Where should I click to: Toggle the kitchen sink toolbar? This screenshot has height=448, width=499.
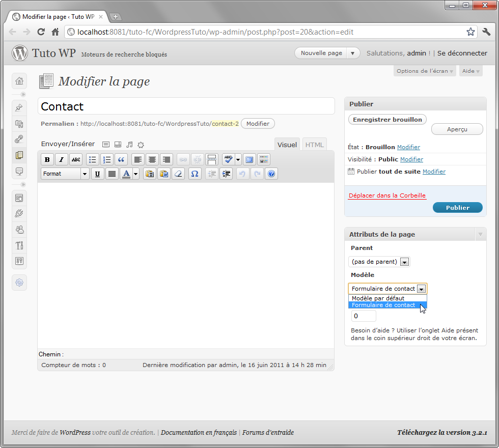[264, 159]
